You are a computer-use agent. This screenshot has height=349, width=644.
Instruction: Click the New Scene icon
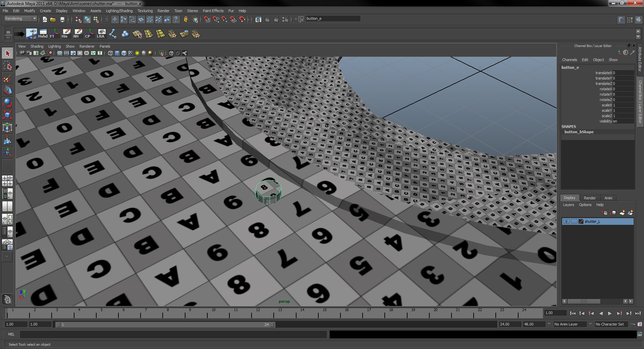pos(45,19)
